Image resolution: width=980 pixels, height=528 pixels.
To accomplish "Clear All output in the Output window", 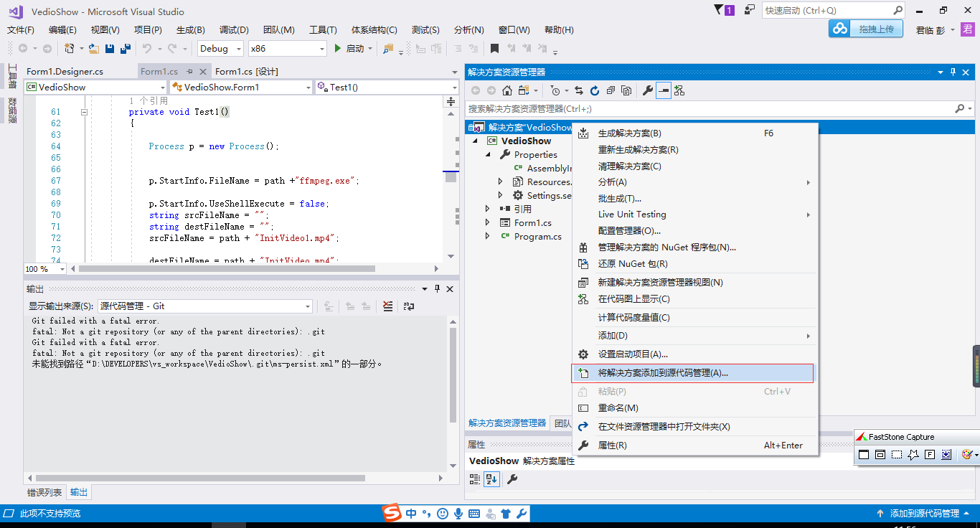I will pos(387,306).
